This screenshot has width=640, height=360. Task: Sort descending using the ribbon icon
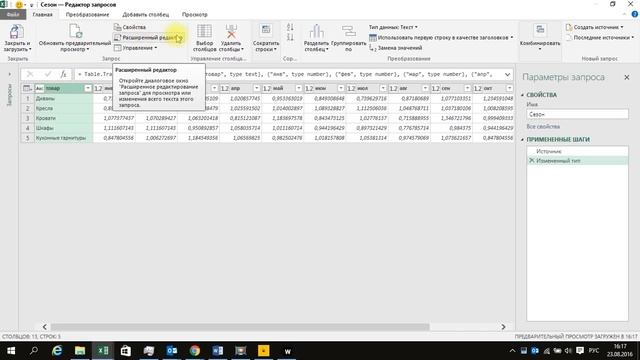(290, 37)
